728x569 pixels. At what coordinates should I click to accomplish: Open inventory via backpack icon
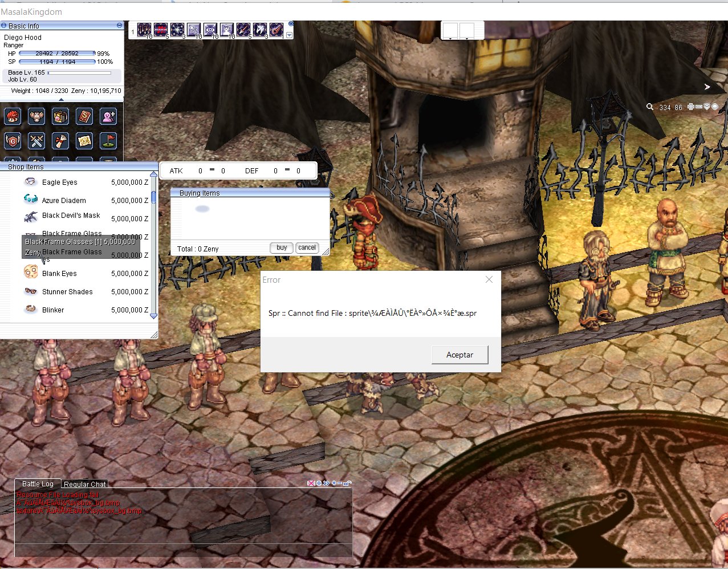tap(60, 116)
